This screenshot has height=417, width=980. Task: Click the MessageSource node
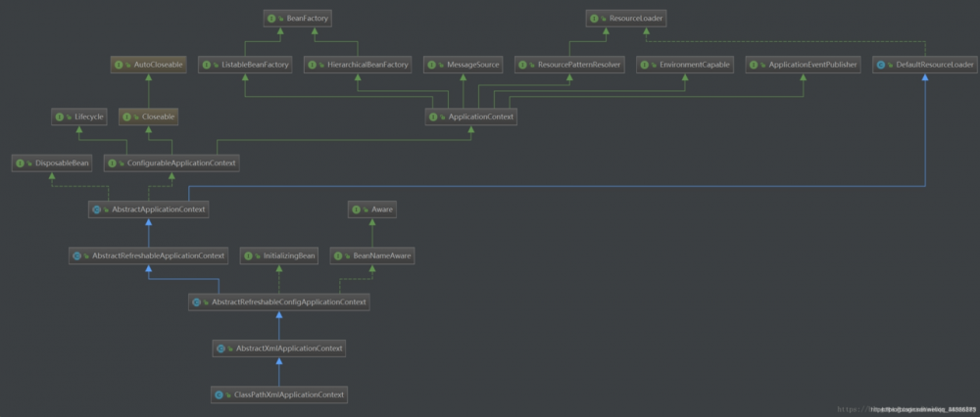coord(464,65)
